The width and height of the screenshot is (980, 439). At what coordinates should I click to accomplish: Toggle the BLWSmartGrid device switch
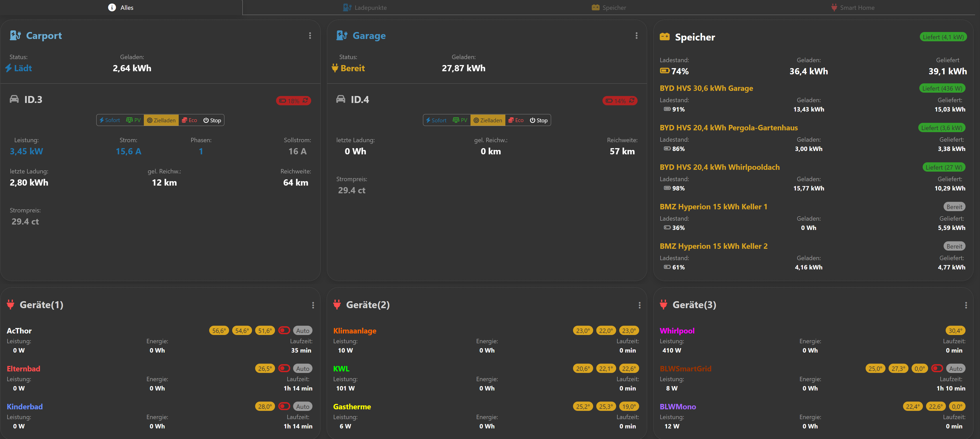click(x=937, y=368)
